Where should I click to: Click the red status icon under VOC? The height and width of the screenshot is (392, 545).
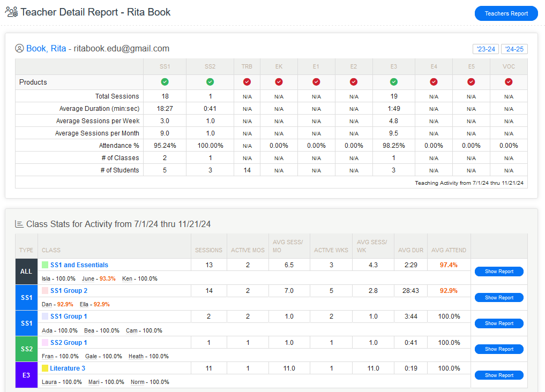coord(509,82)
